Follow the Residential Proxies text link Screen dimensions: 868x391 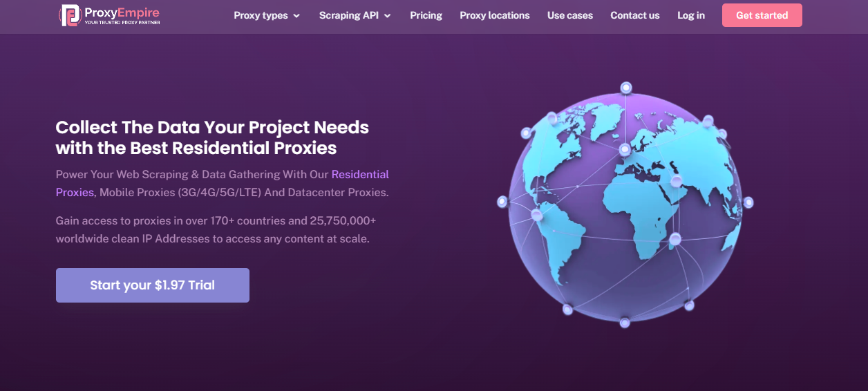(360, 174)
